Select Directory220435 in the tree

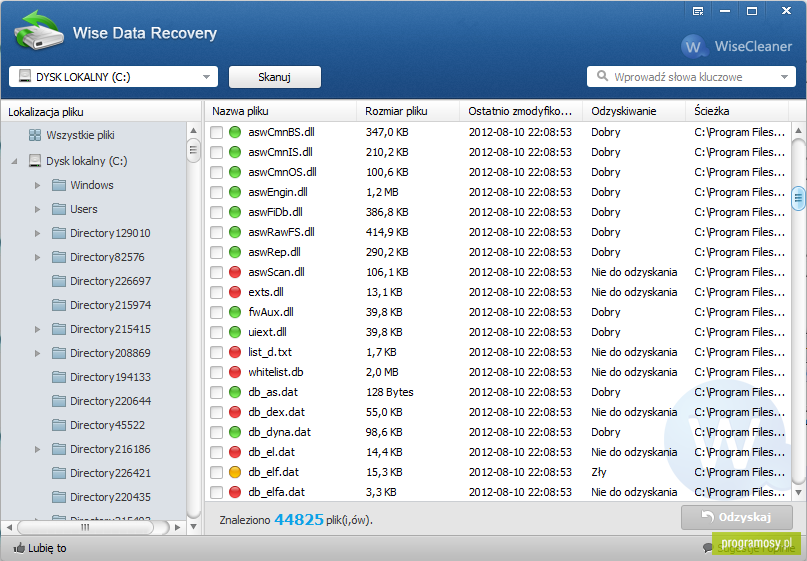110,497
